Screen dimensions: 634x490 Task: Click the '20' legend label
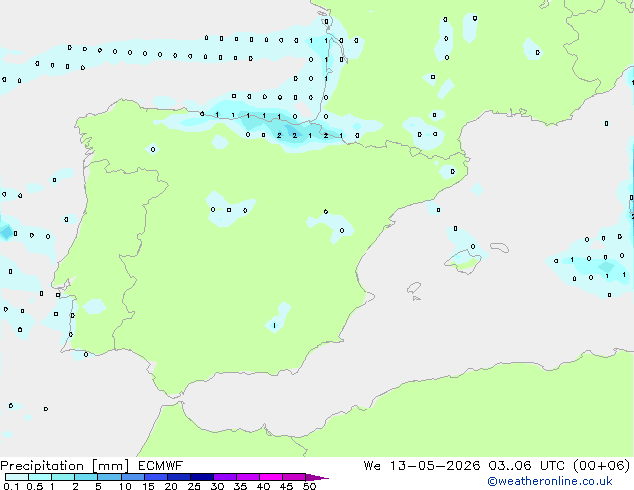click(171, 486)
